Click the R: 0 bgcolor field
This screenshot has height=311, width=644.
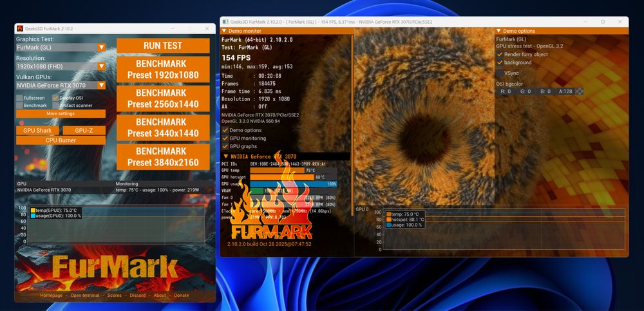(506, 91)
